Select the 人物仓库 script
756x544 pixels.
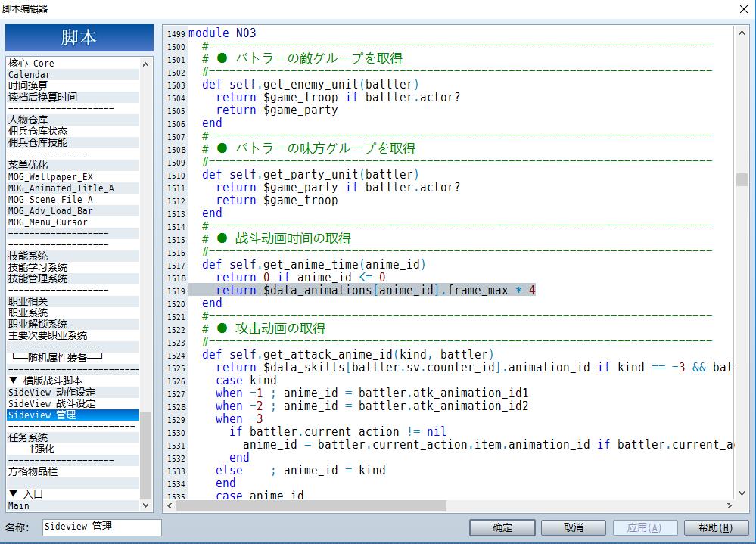[x=73, y=120]
